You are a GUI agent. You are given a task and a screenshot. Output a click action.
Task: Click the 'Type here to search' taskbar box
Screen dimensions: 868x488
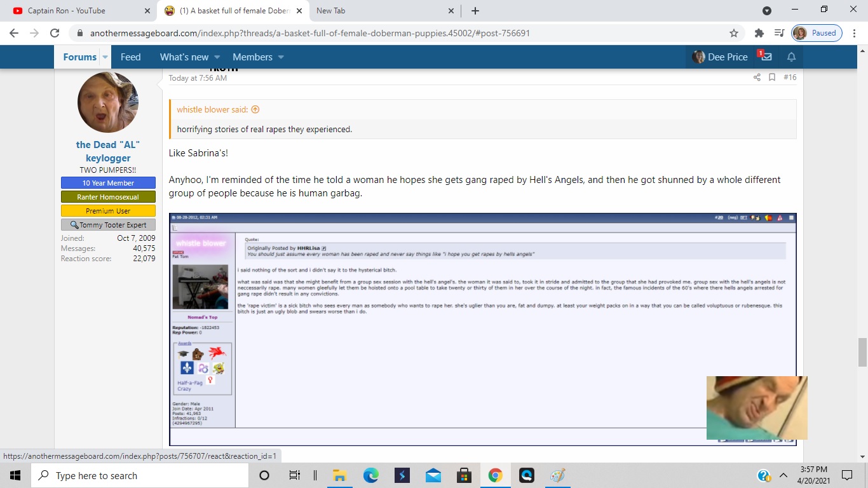140,475
